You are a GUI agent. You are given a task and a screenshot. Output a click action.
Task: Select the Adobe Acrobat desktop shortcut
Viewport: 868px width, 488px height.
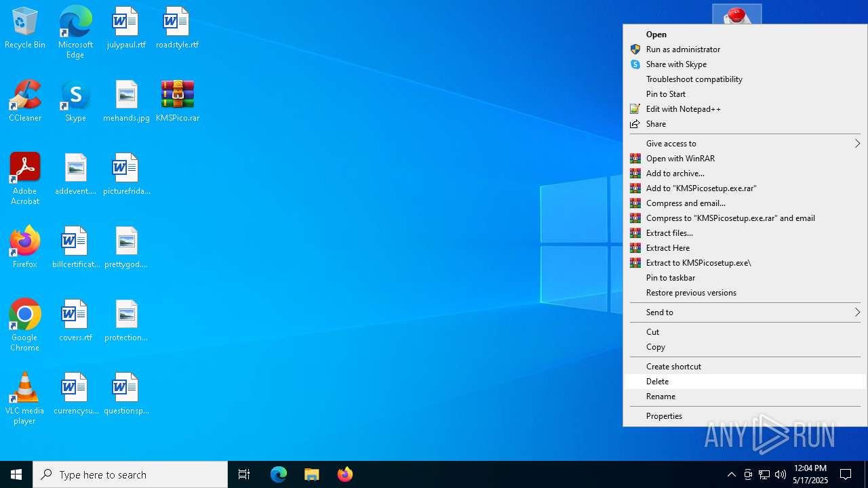(x=25, y=179)
